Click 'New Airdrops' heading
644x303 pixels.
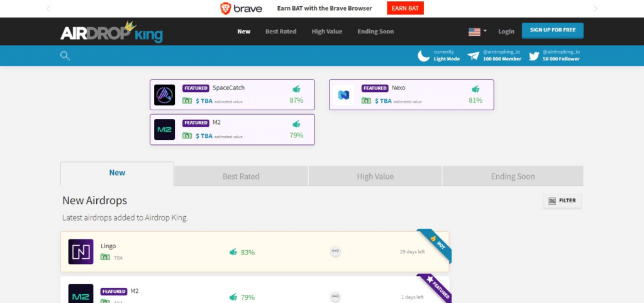(x=94, y=200)
